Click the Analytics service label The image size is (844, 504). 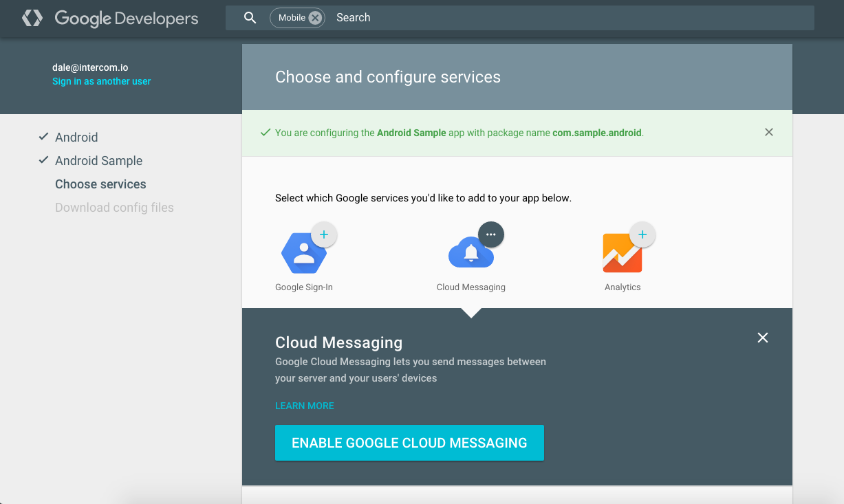(623, 287)
